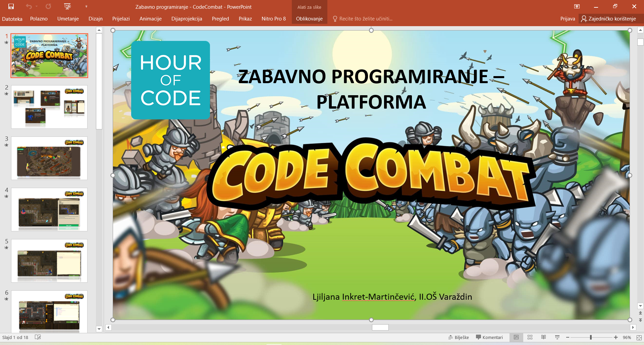Switch to Normal view icon
This screenshot has width=644, height=345.
click(516, 337)
